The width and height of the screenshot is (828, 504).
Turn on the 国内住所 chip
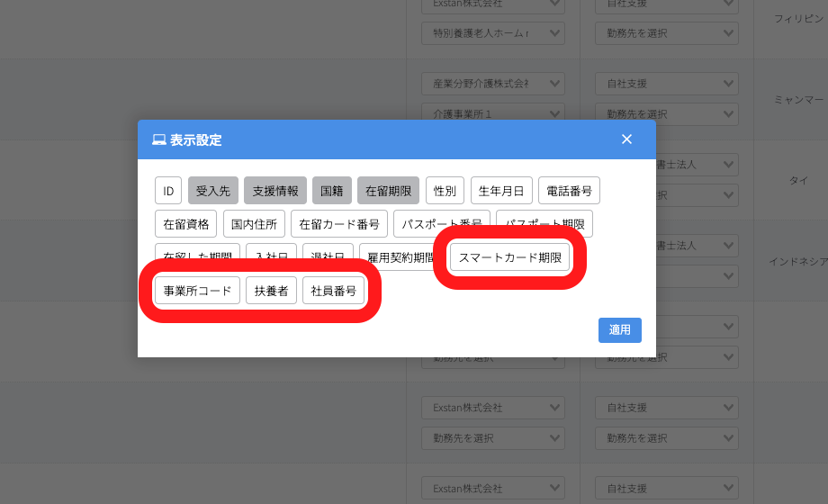[254, 224]
